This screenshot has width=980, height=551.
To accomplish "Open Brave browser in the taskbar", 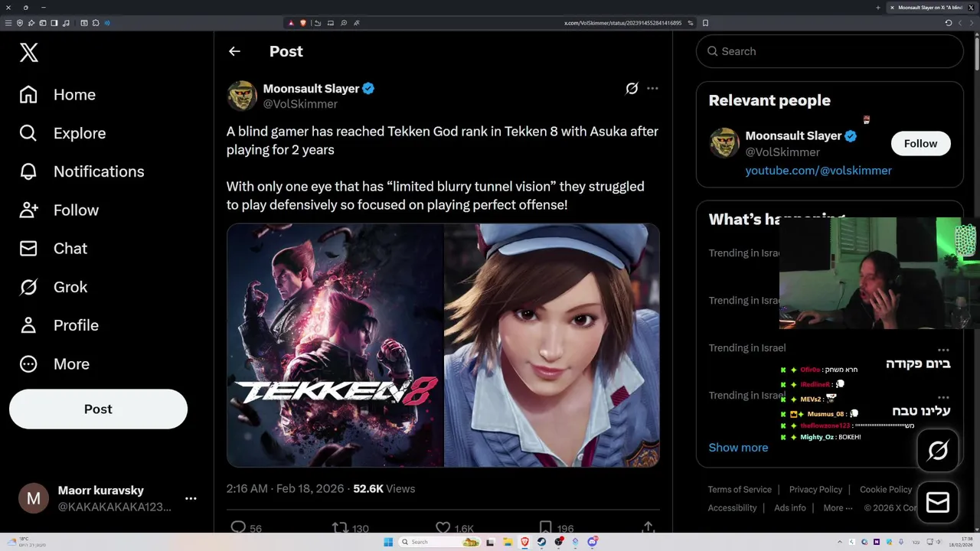I will (524, 542).
